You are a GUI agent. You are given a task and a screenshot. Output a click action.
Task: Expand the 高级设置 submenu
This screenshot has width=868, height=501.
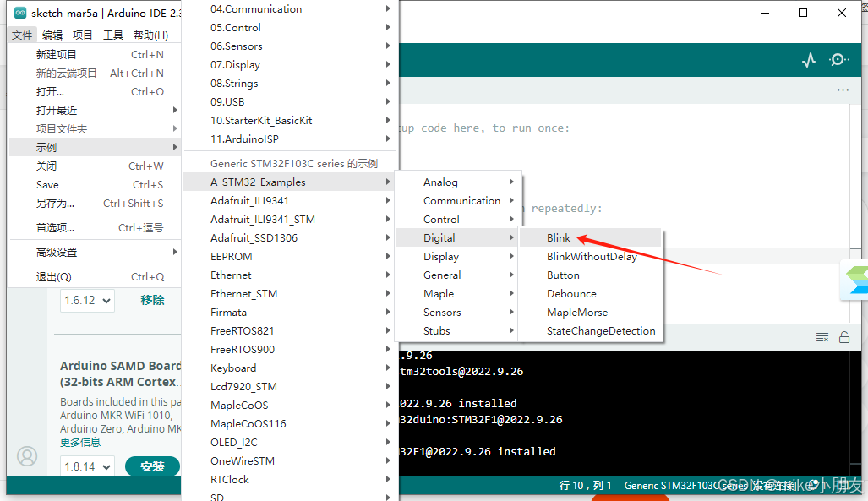(x=96, y=252)
